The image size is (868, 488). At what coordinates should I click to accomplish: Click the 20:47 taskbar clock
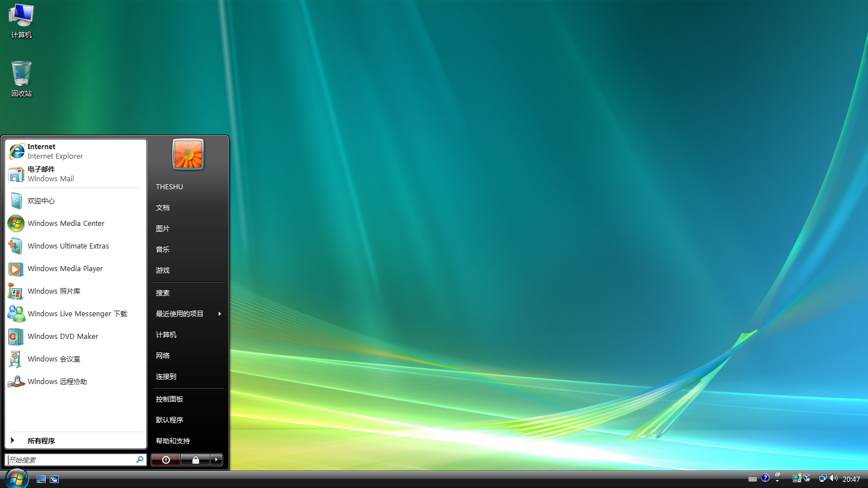pyautogui.click(x=851, y=479)
